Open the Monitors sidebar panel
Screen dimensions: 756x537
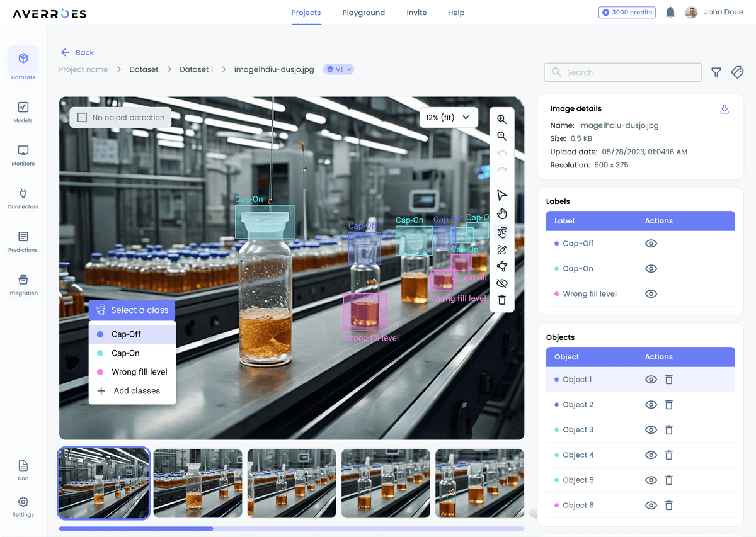click(x=23, y=155)
